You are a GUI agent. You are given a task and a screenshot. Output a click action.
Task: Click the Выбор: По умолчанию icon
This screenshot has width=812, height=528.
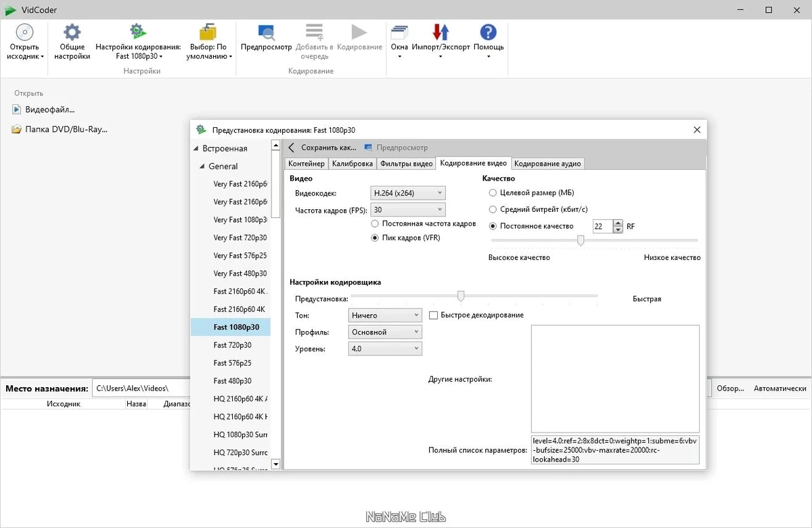click(x=208, y=32)
